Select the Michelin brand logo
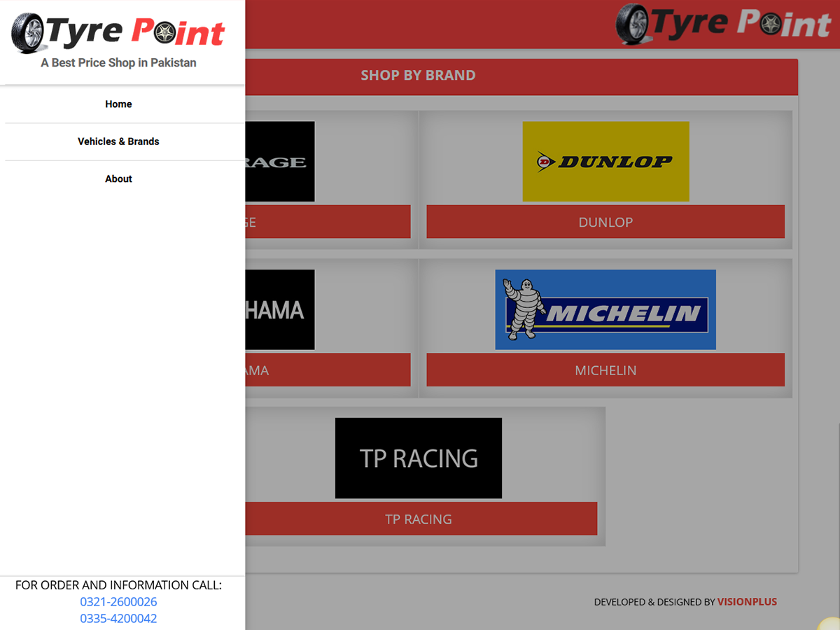 tap(605, 309)
